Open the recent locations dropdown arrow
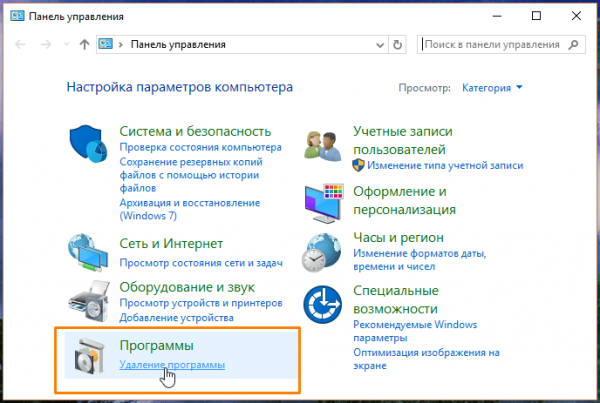The width and height of the screenshot is (600, 403). coord(67,44)
